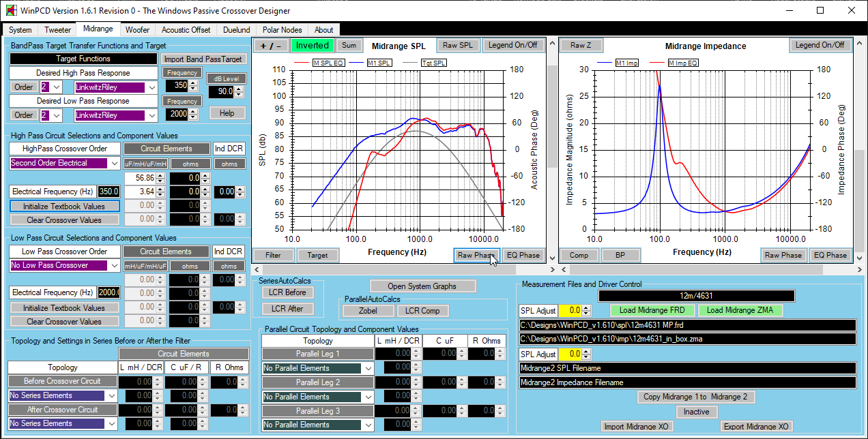Toggle the Inverted polarity button
The width and height of the screenshot is (868, 439).
[312, 46]
